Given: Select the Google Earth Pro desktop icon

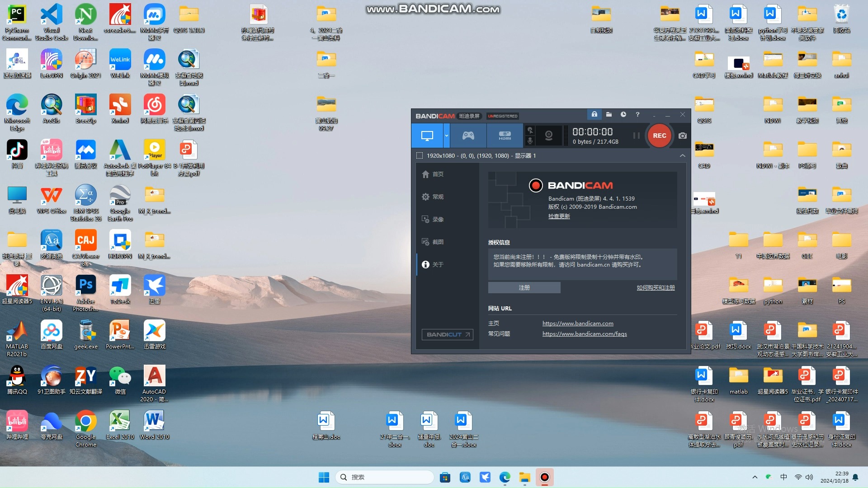Looking at the screenshot, I should click(x=120, y=202).
